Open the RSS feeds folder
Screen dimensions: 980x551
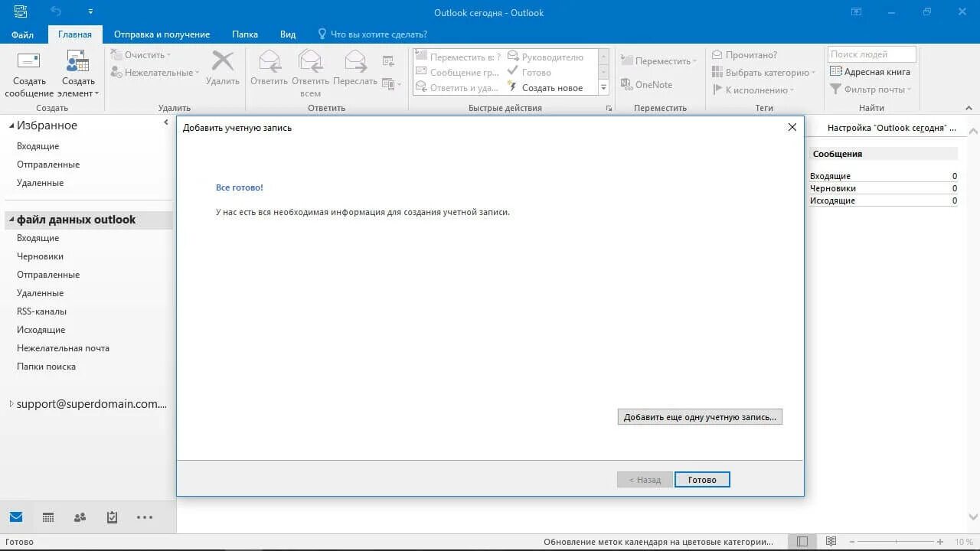pyautogui.click(x=42, y=311)
